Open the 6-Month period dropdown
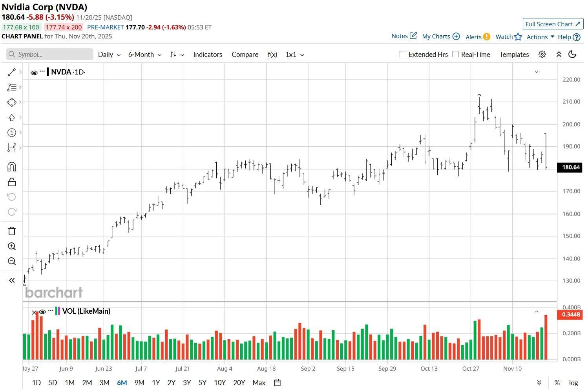 145,55
